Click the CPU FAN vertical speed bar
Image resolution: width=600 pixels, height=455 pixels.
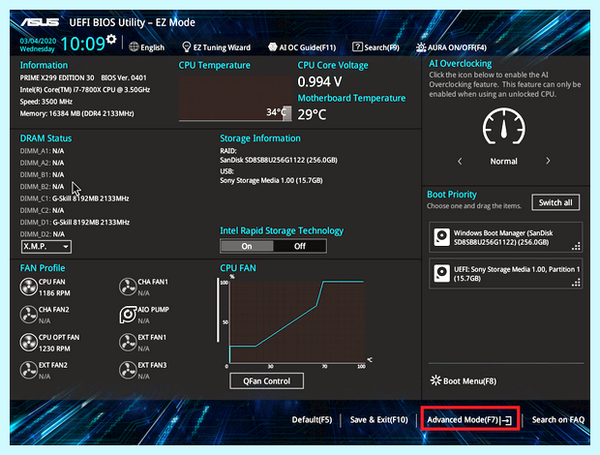(x=218, y=310)
